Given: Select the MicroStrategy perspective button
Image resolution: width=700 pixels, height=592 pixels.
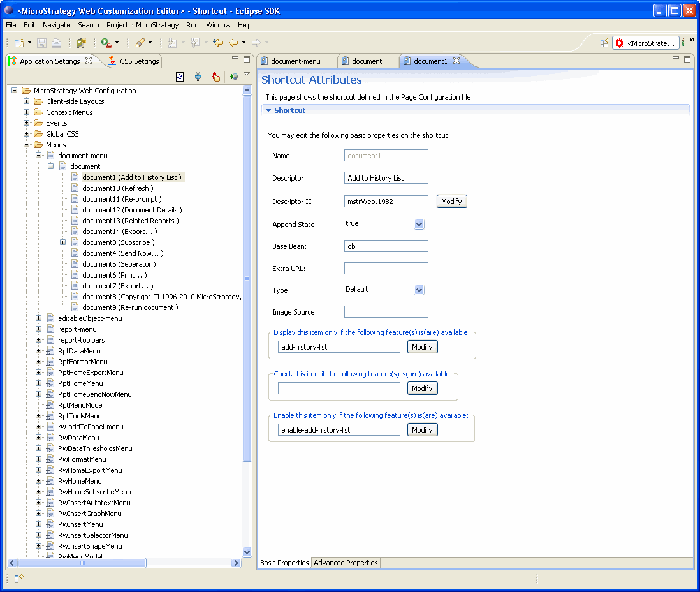Looking at the screenshot, I should (x=646, y=43).
